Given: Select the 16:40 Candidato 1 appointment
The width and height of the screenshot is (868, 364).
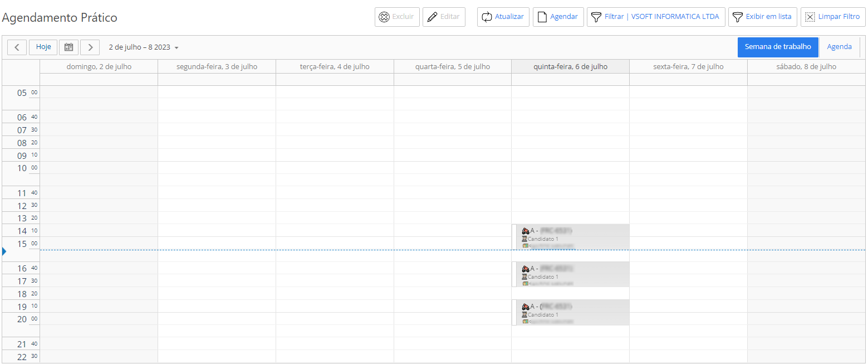Looking at the screenshot, I should coord(571,274).
